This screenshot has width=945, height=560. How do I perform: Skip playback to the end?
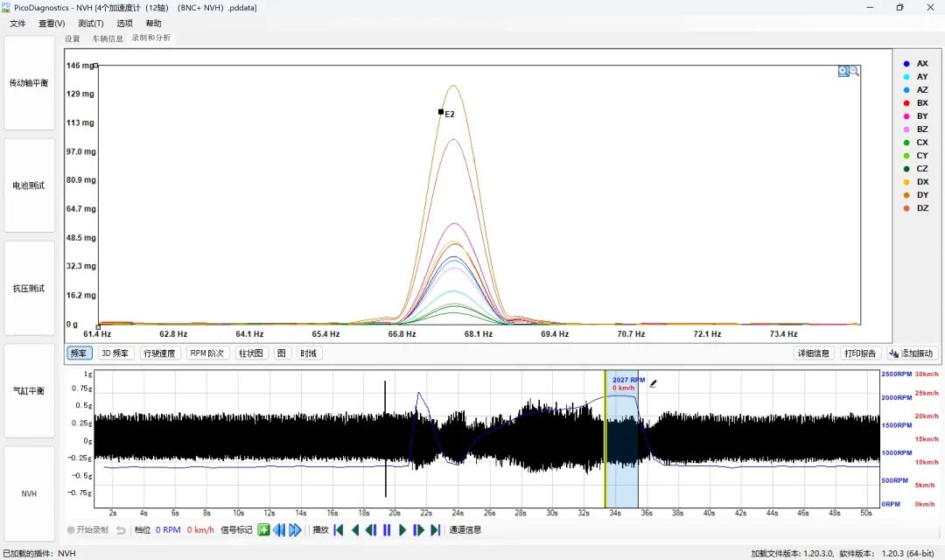coord(435,530)
